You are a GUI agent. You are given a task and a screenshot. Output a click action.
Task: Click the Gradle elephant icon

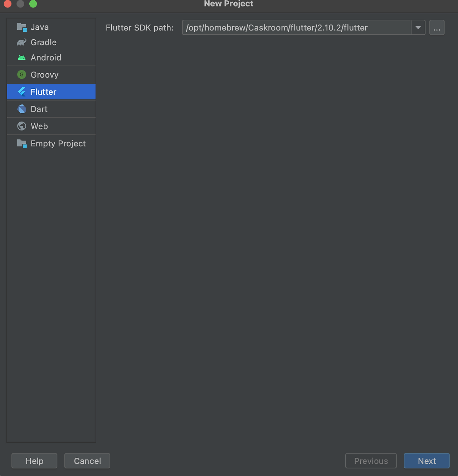pyautogui.click(x=22, y=42)
